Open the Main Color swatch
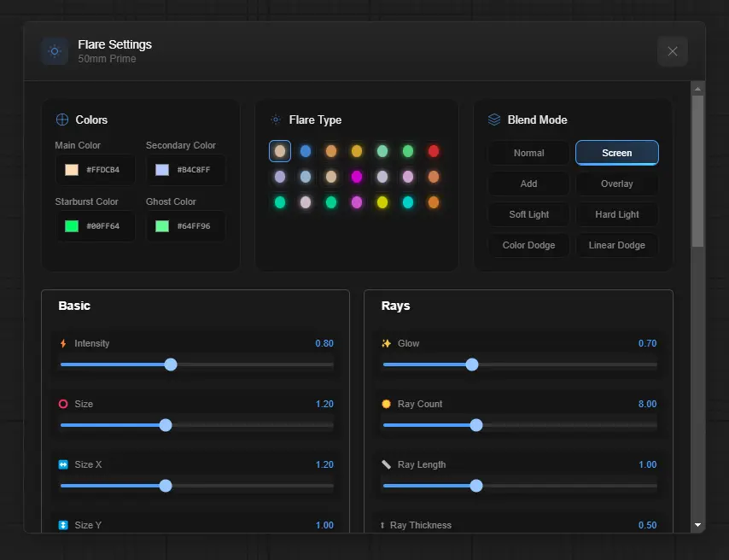The height and width of the screenshot is (560, 729). click(72, 170)
